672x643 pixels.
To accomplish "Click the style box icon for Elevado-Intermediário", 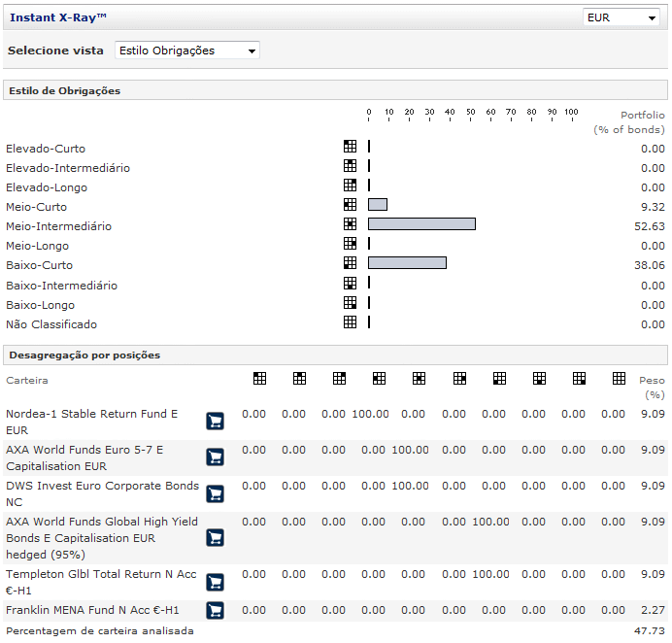I will click(350, 165).
